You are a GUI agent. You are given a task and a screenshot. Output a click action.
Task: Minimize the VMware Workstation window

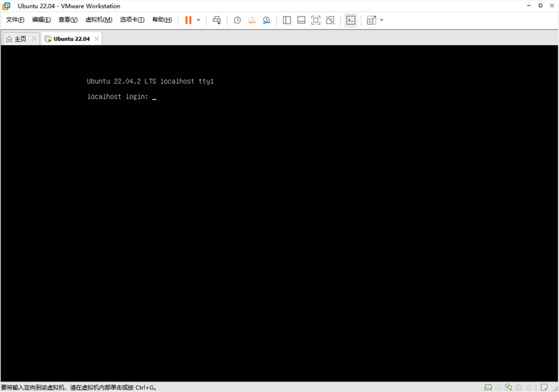pos(529,6)
